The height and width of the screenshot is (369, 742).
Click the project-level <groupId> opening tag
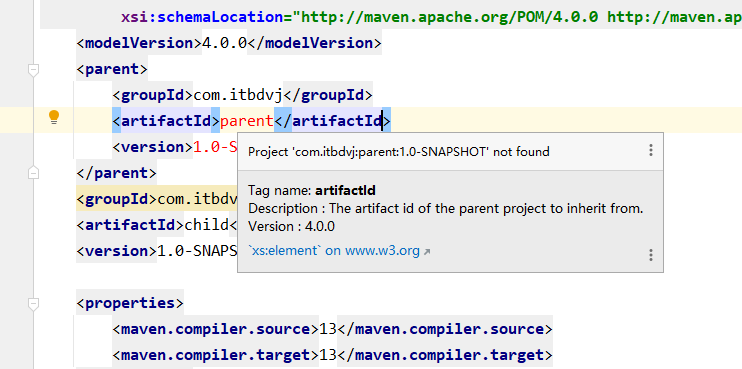click(x=117, y=199)
